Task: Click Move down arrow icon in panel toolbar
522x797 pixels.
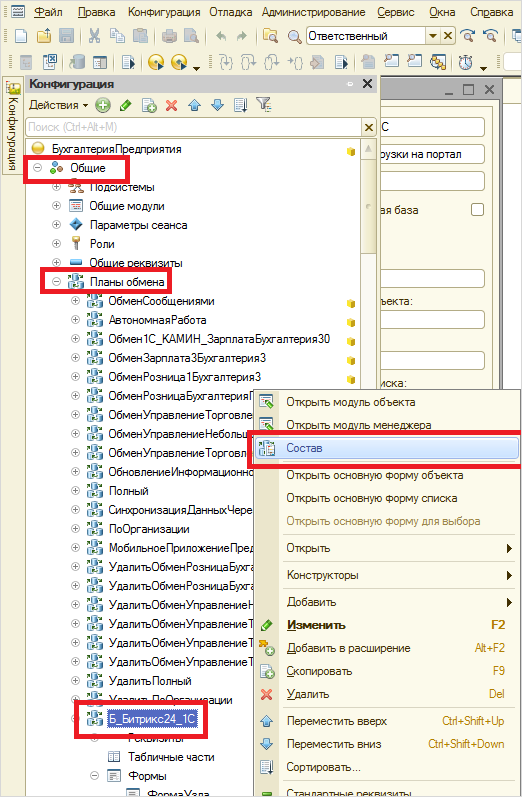Action: (x=218, y=105)
